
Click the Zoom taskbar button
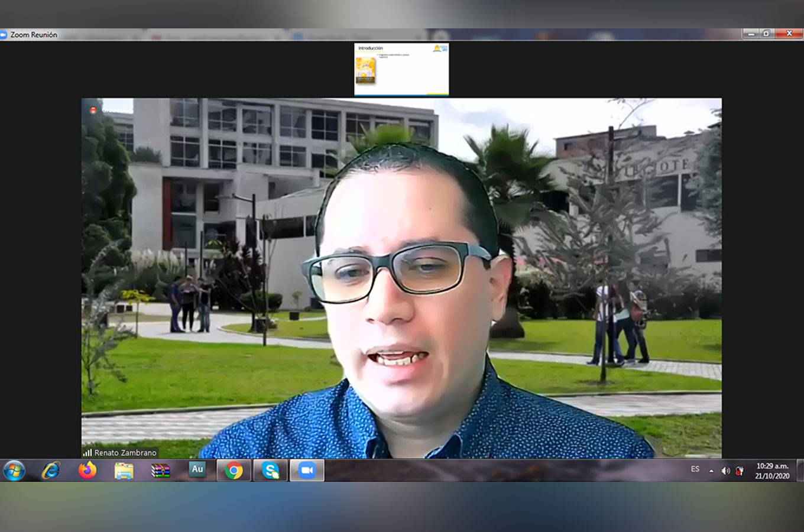click(307, 471)
